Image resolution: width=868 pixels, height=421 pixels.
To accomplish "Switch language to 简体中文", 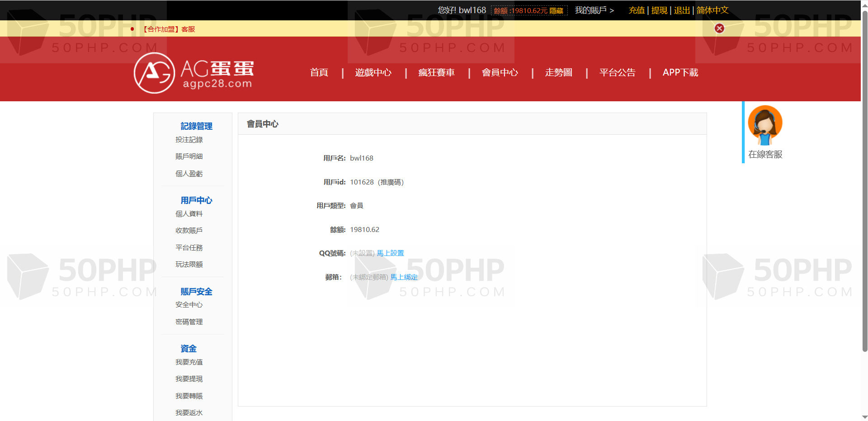I will pyautogui.click(x=712, y=10).
